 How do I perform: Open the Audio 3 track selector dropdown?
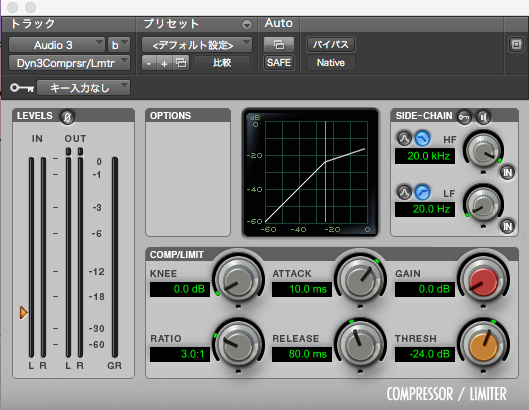(x=57, y=45)
